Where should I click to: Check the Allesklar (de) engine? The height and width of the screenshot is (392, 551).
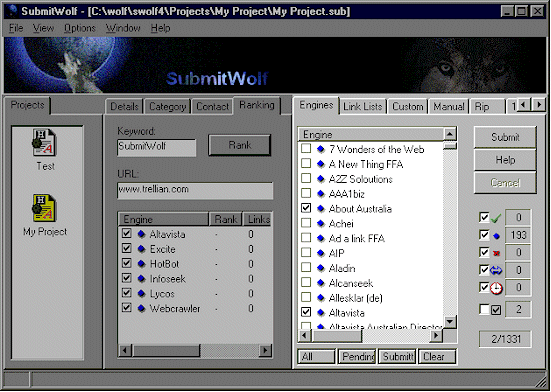(x=306, y=297)
